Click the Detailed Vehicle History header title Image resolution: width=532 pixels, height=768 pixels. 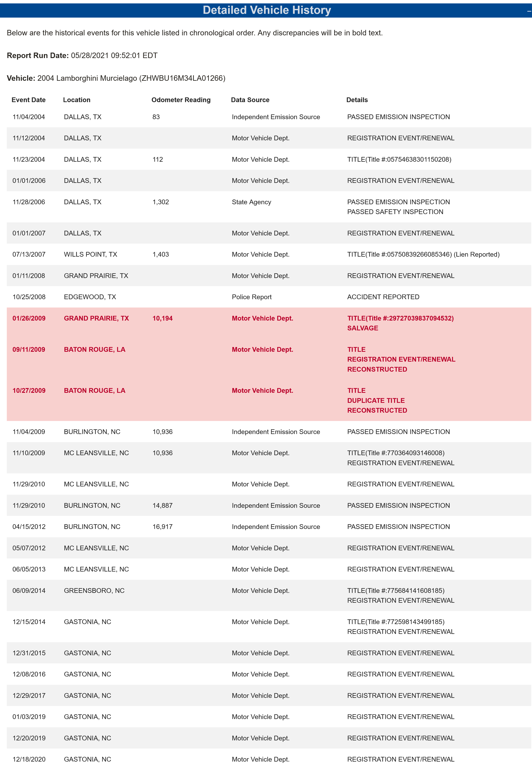[x=267, y=10]
